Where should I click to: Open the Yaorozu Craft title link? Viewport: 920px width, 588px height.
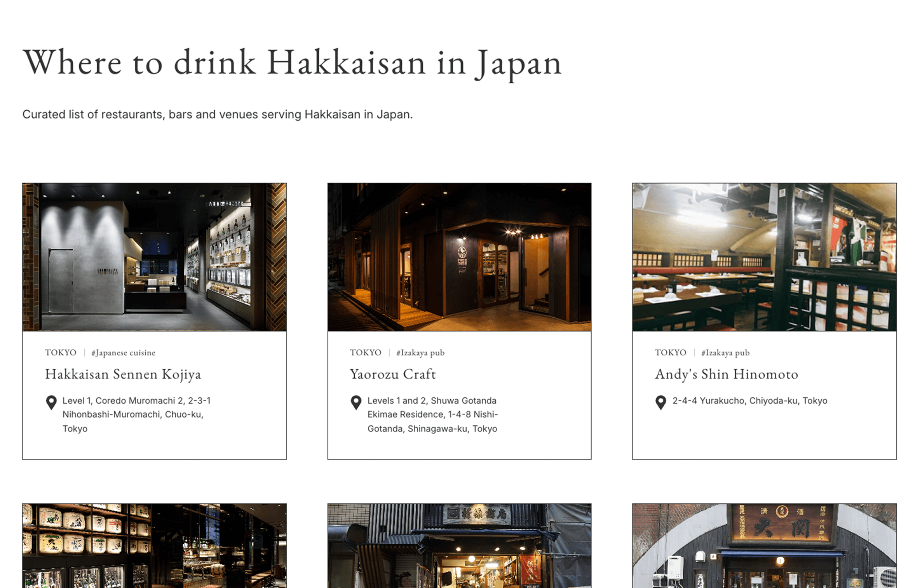click(x=392, y=374)
